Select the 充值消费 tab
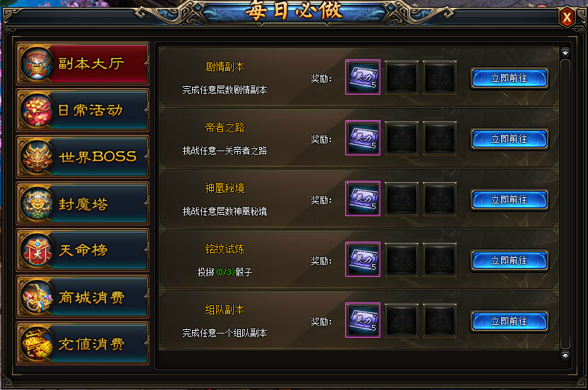 pos(83,343)
